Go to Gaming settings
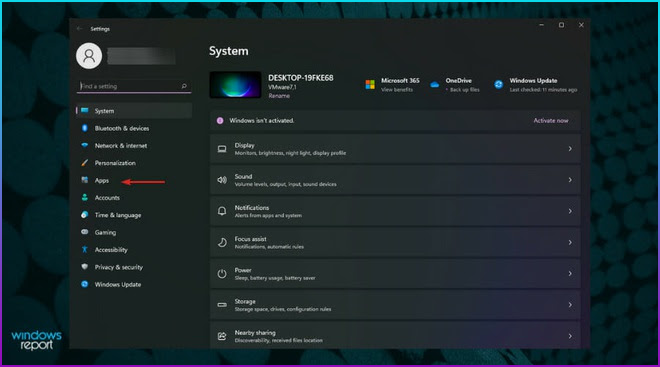Image resolution: width=660 pixels, height=367 pixels. point(134,232)
